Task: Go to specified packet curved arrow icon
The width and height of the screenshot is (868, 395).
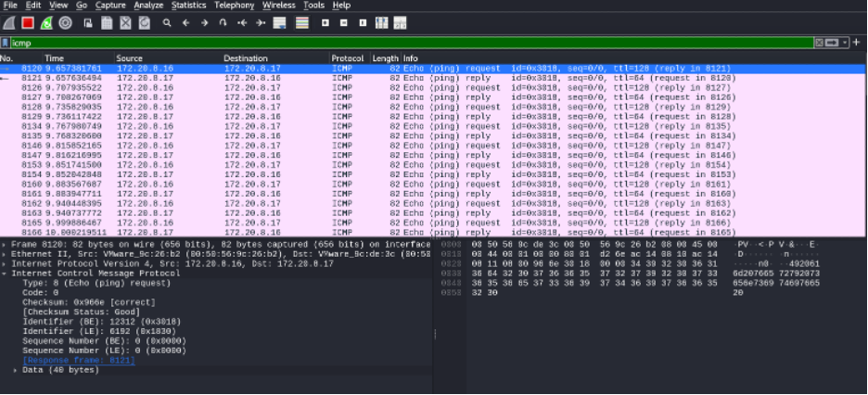Action: 223,23
